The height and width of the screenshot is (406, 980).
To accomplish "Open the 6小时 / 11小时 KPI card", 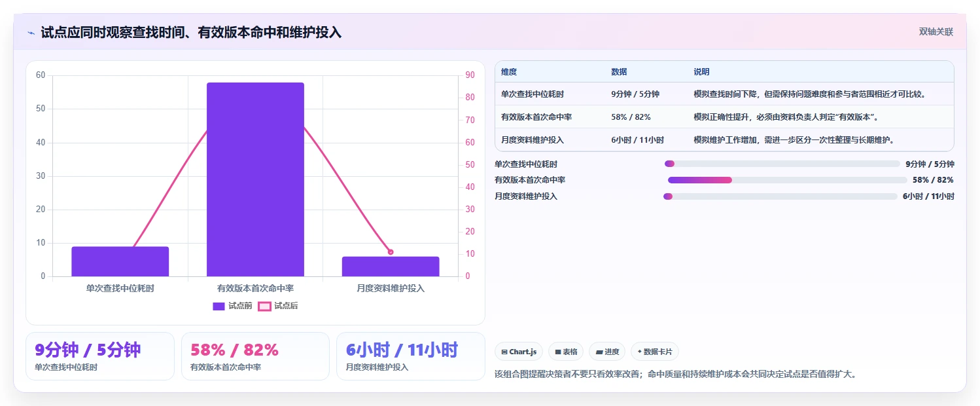I will coord(411,356).
